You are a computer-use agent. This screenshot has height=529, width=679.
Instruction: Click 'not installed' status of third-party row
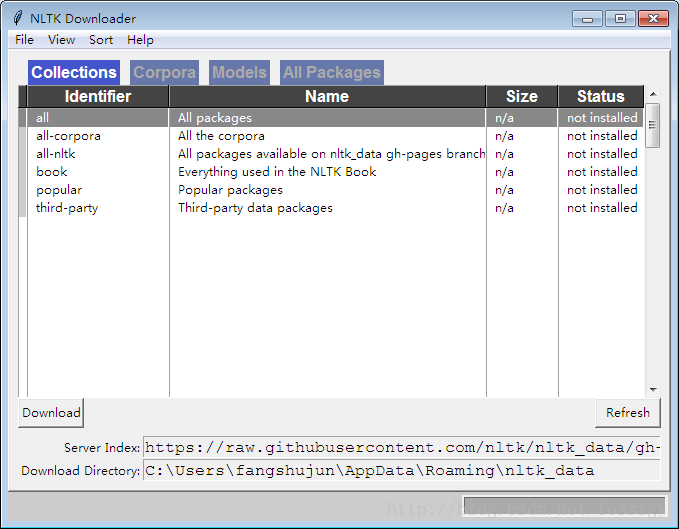coord(602,208)
